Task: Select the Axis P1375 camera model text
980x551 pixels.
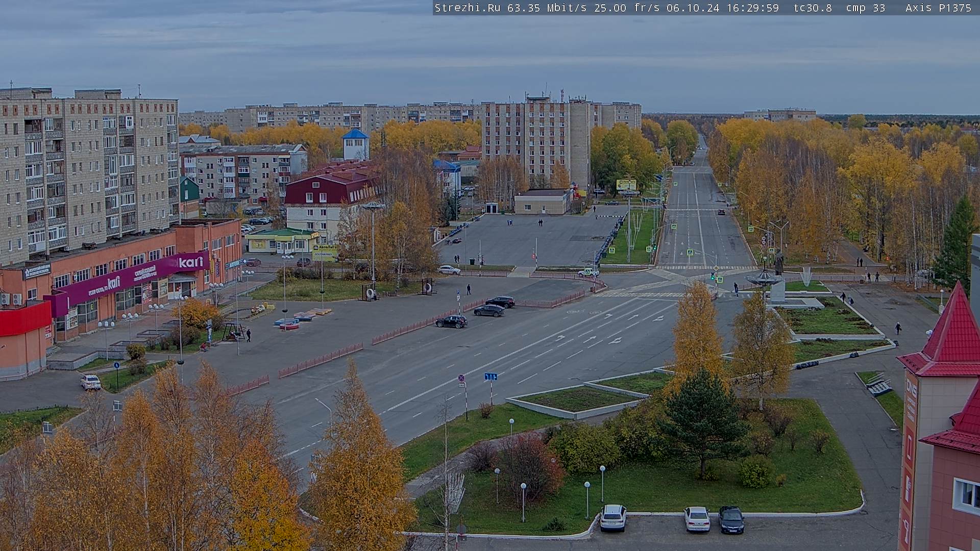Action: 938,8
